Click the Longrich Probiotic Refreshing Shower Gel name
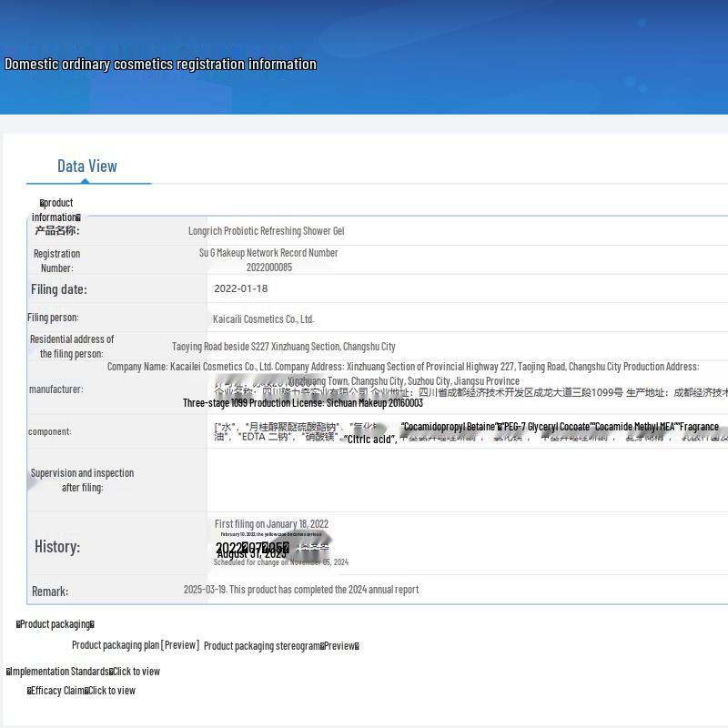The height and width of the screenshot is (728, 728). (266, 231)
